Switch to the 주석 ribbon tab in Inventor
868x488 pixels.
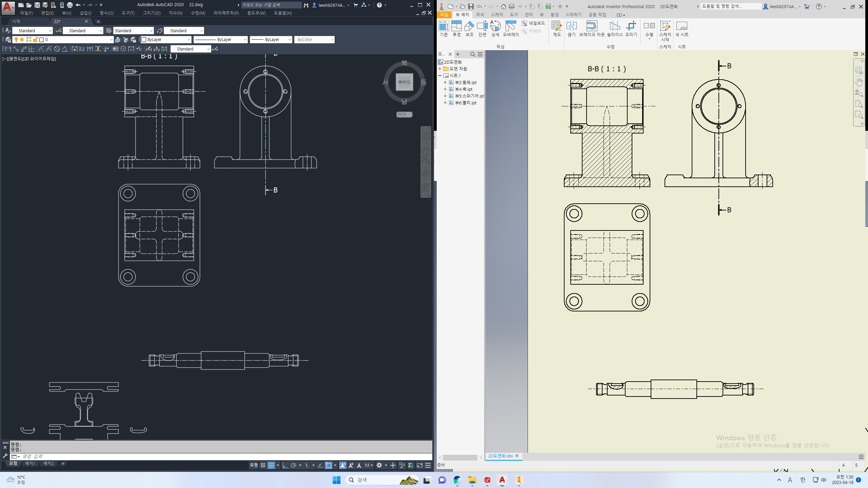480,15
